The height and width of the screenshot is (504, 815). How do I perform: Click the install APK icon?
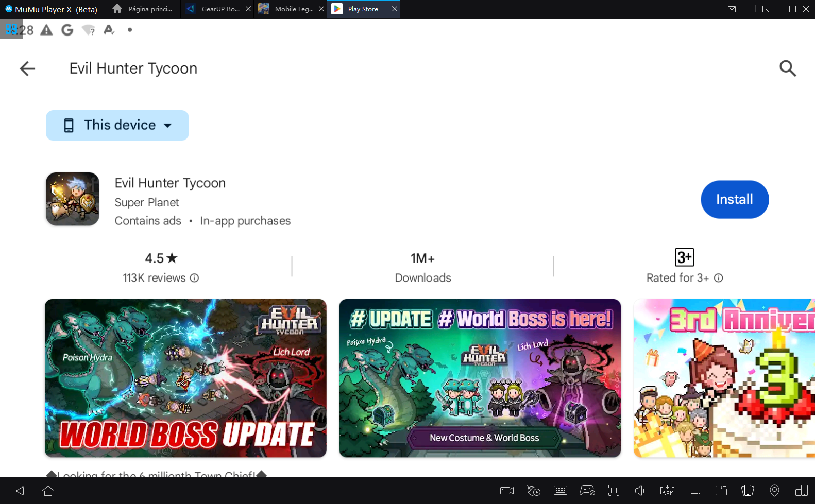(667, 491)
